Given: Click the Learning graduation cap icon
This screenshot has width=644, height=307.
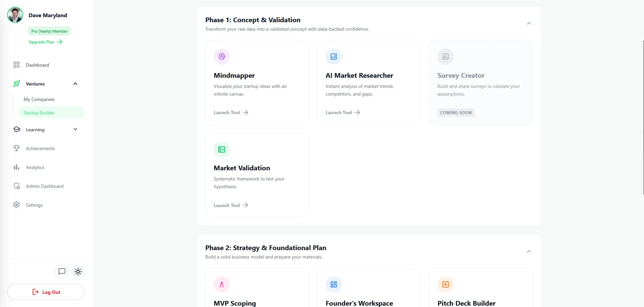Looking at the screenshot, I should click(x=16, y=129).
